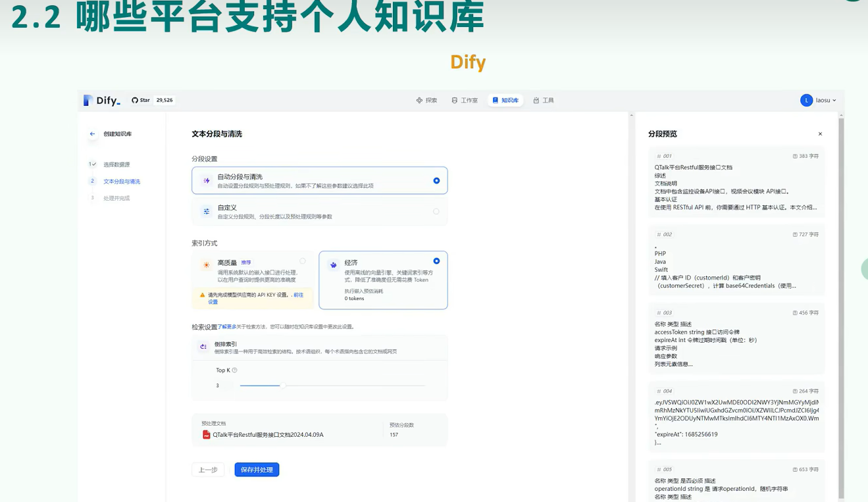This screenshot has height=502, width=868.
Task: Click the 上一步 button
Action: tap(208, 470)
